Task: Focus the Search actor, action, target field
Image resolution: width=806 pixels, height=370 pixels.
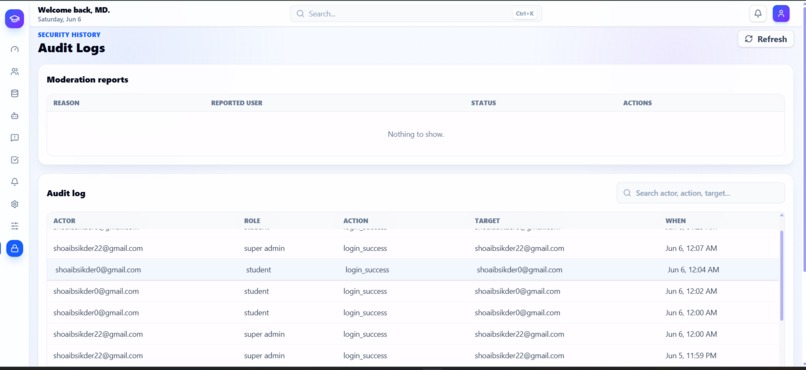Action: 701,193
